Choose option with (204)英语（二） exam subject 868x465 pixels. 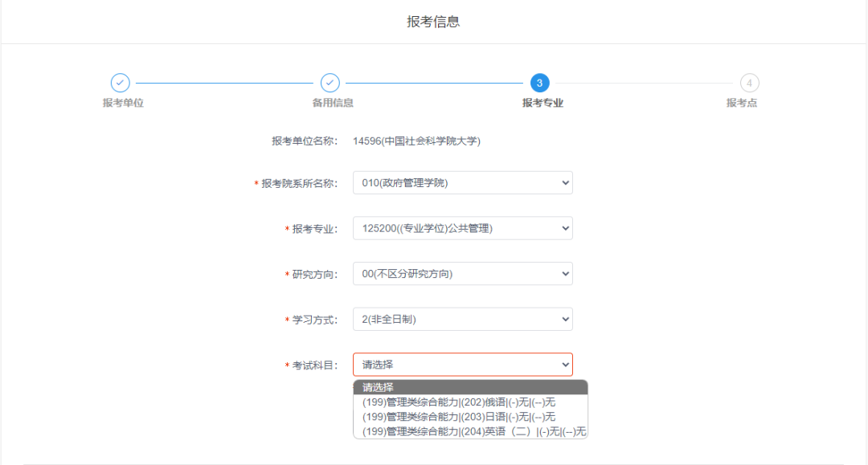tap(470, 431)
